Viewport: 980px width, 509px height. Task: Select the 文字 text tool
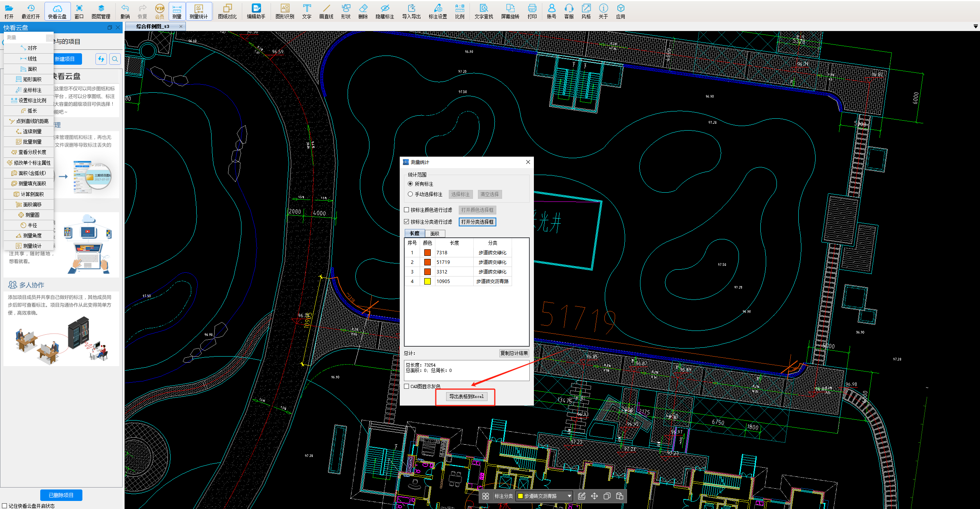coord(307,11)
